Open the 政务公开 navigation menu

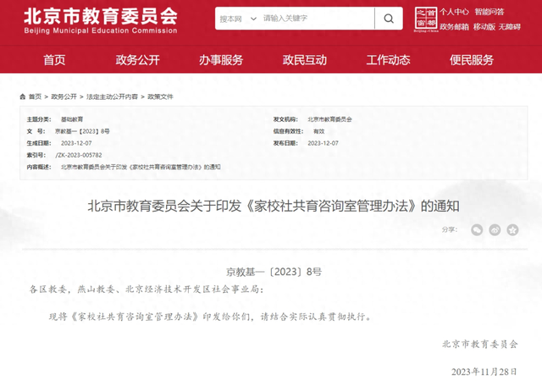[137, 60]
